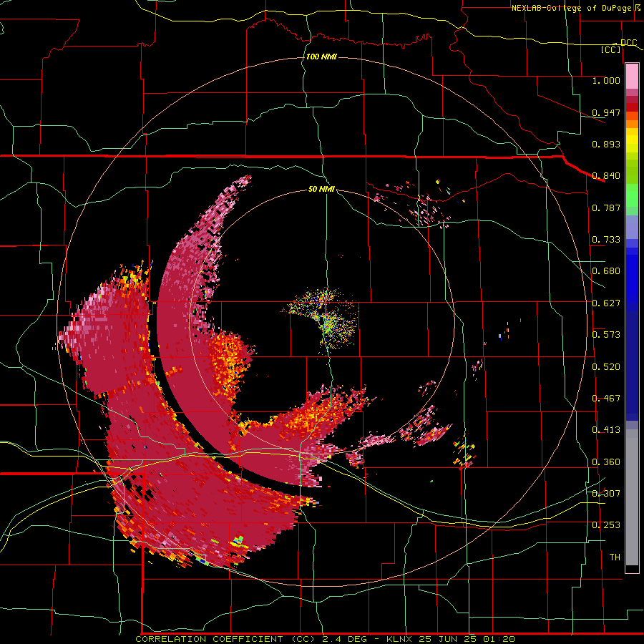This screenshot has height=644, width=644.
Task: Click the CORRELATION COEFFICIENT (CC) caption text
Action: pyautogui.click(x=225, y=639)
